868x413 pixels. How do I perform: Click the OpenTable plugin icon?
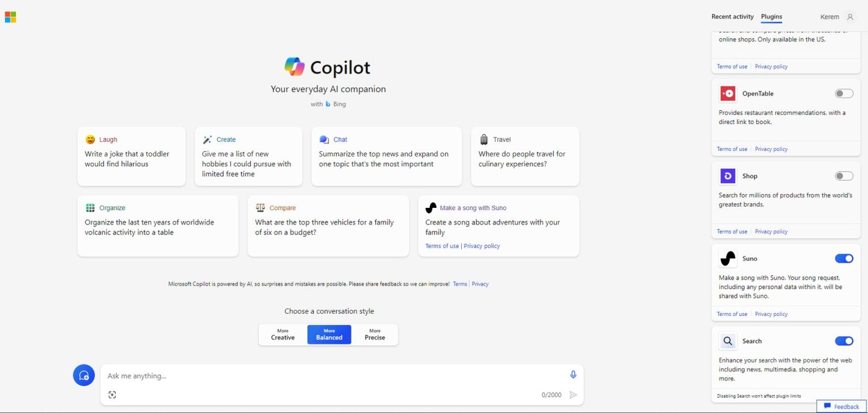coord(727,93)
